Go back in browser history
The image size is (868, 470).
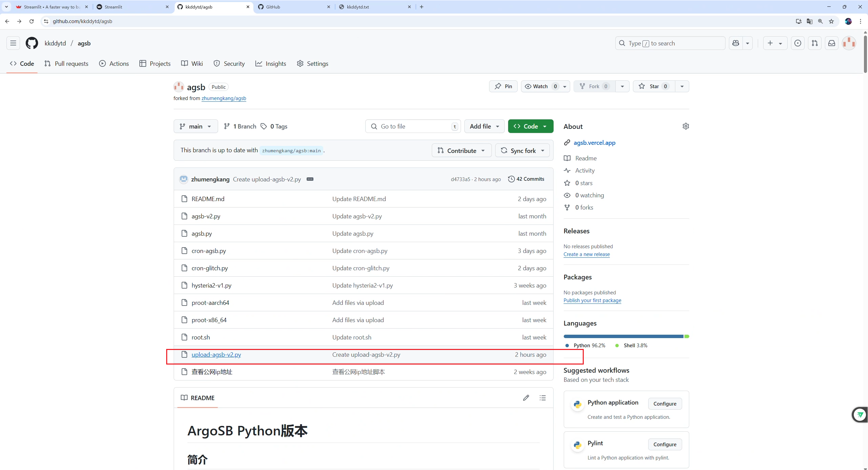pyautogui.click(x=7, y=21)
